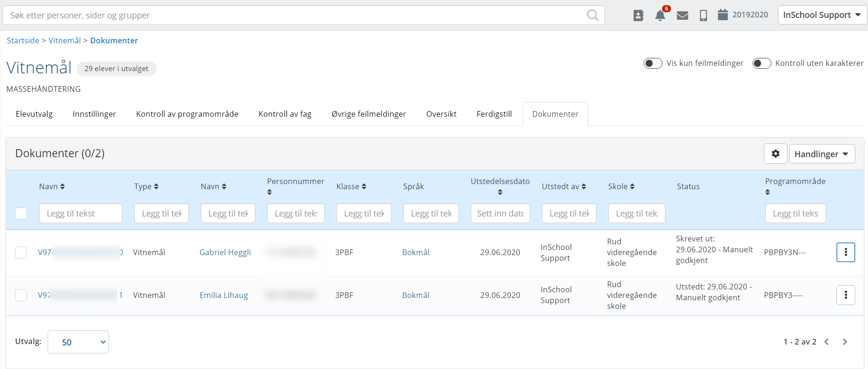Viewport: 868px width, 369px height.
Task: Open Øvrige feilmeldinger tab
Action: tap(369, 114)
